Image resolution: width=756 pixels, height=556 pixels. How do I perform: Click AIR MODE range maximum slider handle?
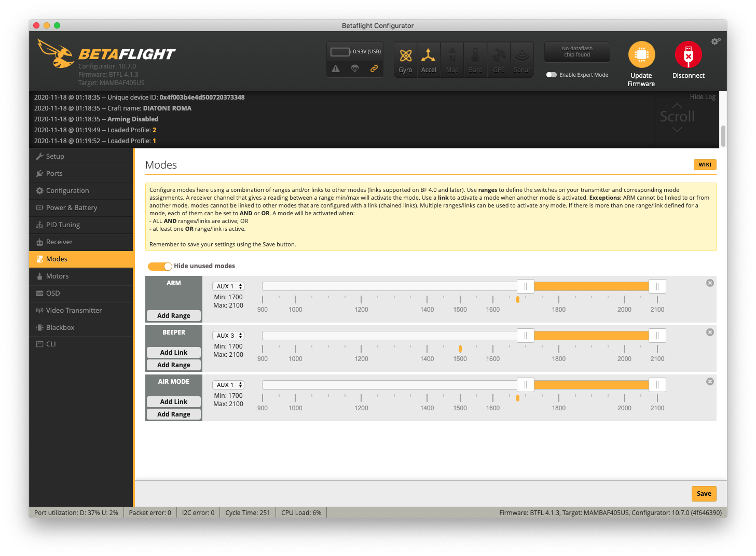pyautogui.click(x=657, y=385)
